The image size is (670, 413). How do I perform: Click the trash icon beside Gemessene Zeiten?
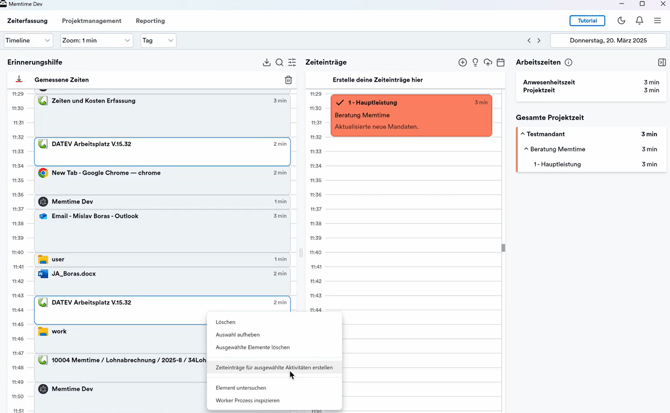(288, 80)
